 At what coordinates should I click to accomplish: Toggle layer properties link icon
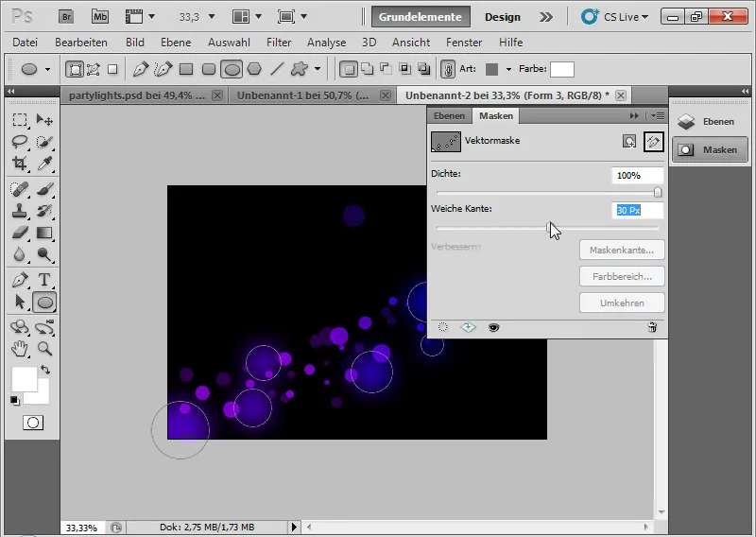tap(448, 69)
